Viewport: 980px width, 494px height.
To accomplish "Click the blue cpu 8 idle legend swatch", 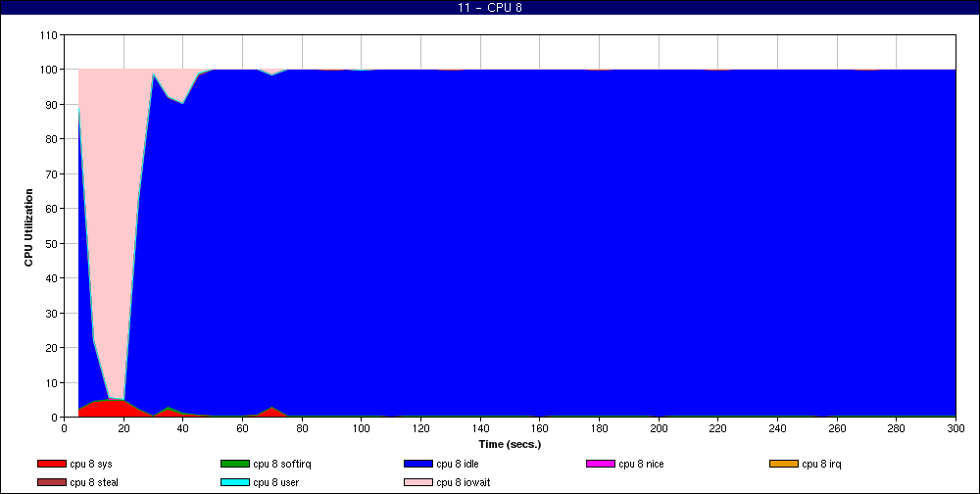I will coord(418,464).
